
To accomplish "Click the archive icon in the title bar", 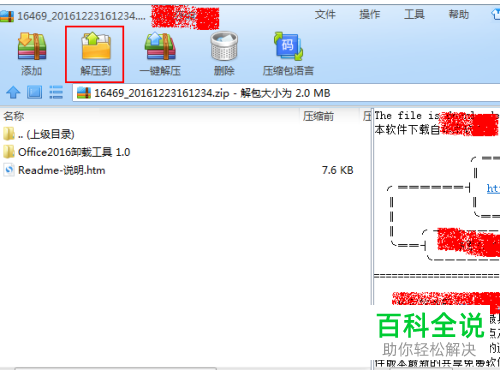I will [7, 16].
